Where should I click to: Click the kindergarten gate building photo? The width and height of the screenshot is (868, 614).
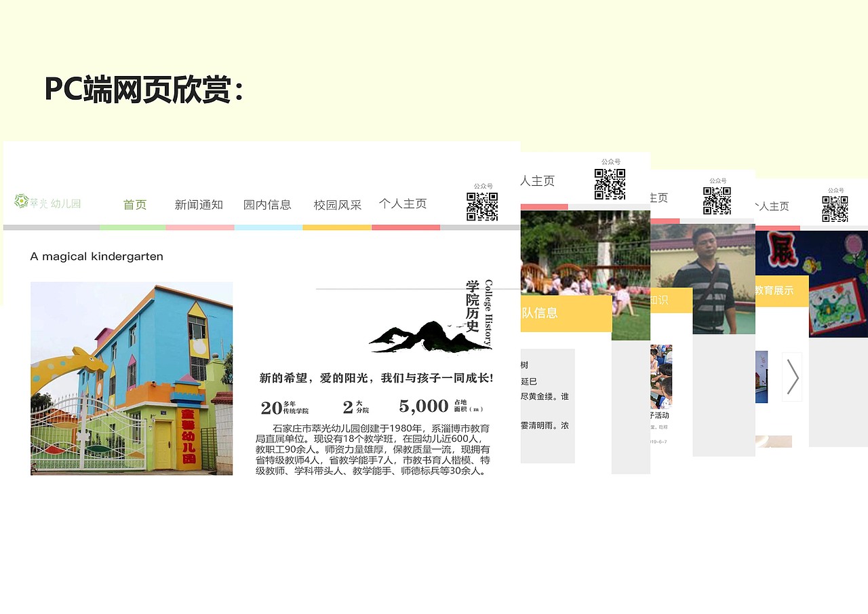(131, 378)
